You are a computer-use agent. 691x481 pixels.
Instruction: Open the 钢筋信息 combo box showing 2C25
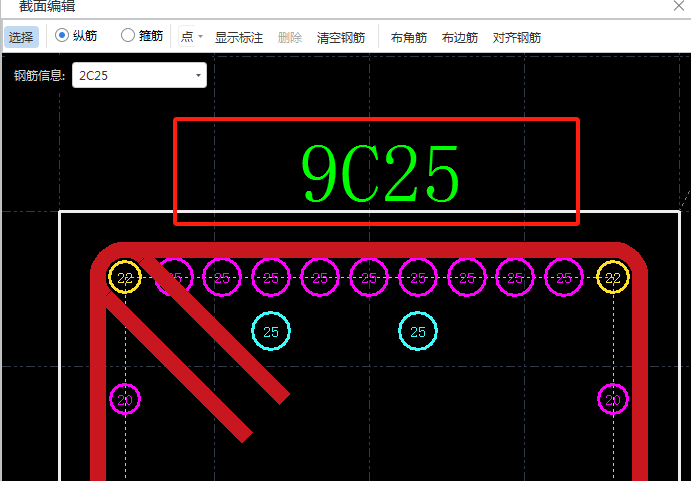coord(139,75)
